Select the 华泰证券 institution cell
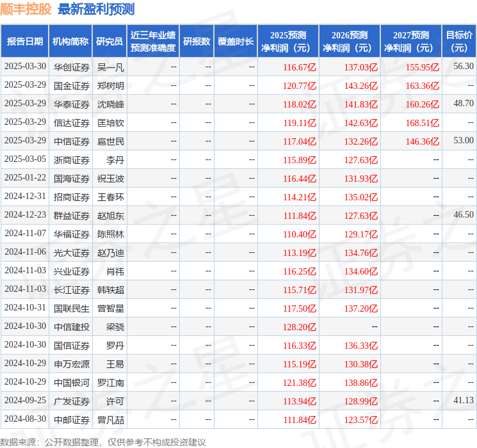477x448 pixels. [x=72, y=104]
